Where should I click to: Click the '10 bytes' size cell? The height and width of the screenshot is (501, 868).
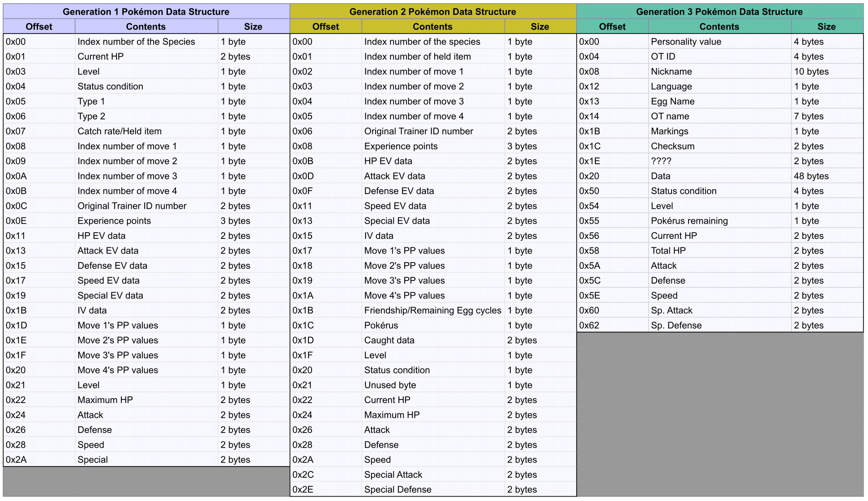(x=827, y=72)
